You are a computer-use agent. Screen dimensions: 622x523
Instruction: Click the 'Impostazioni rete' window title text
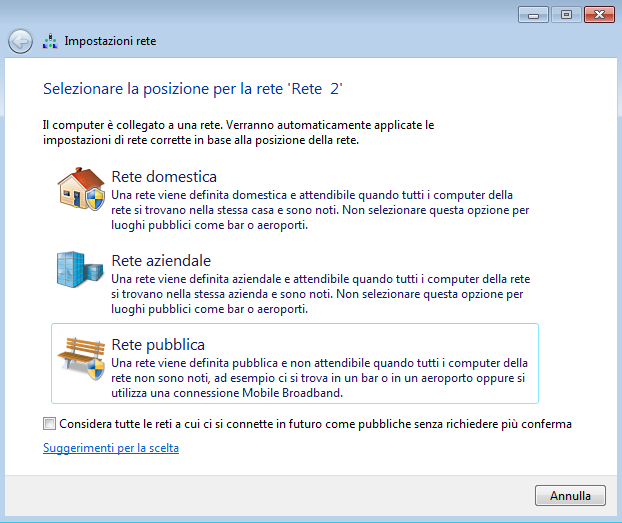click(x=110, y=41)
